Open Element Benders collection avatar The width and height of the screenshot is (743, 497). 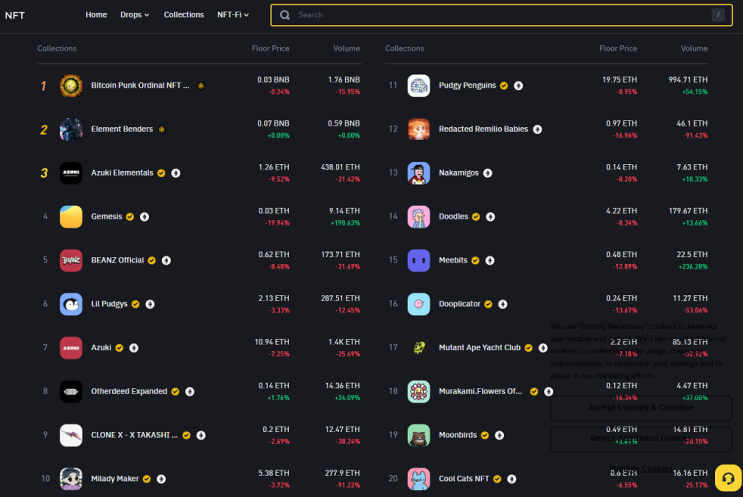pyautogui.click(x=71, y=129)
